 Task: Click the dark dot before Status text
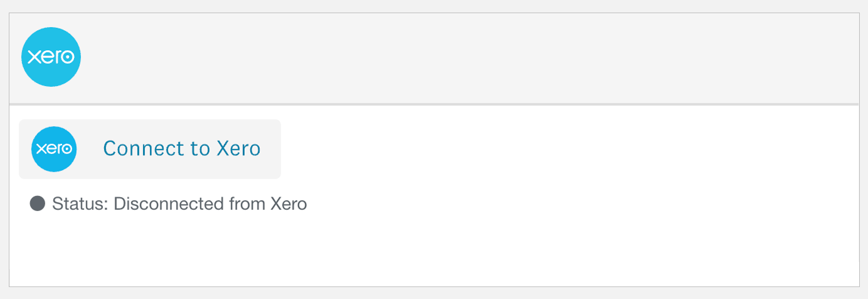(38, 204)
